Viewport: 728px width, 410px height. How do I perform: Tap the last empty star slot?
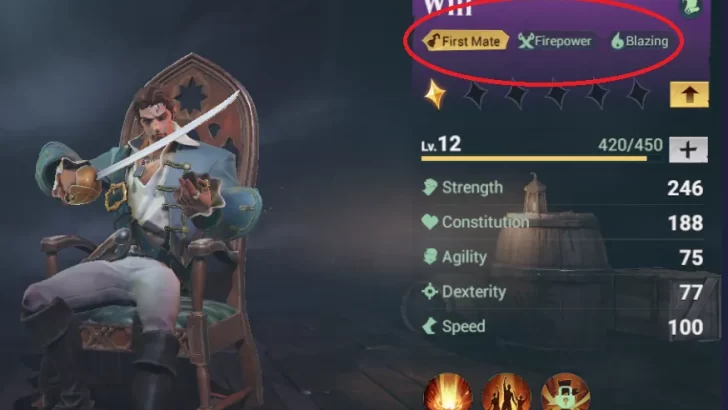pos(637,94)
